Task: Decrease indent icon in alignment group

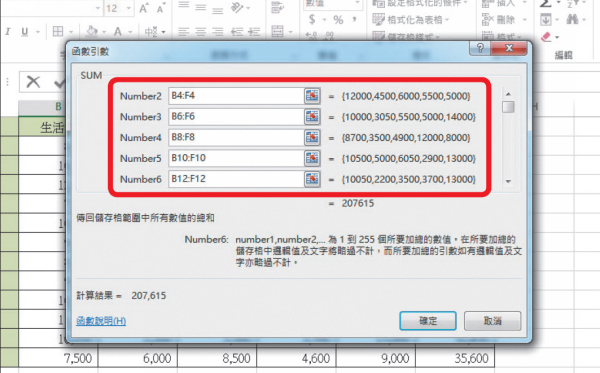Action: coord(237,31)
